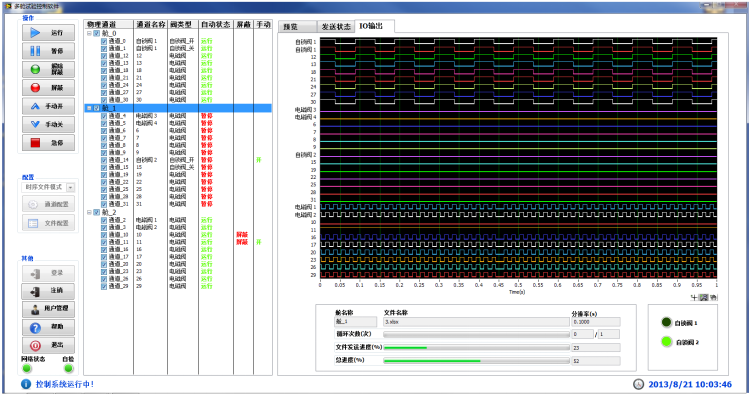Open the 时序文件模式 dropdown arrow
Image resolution: width=753 pixels, height=398 pixels.
click(x=71, y=187)
